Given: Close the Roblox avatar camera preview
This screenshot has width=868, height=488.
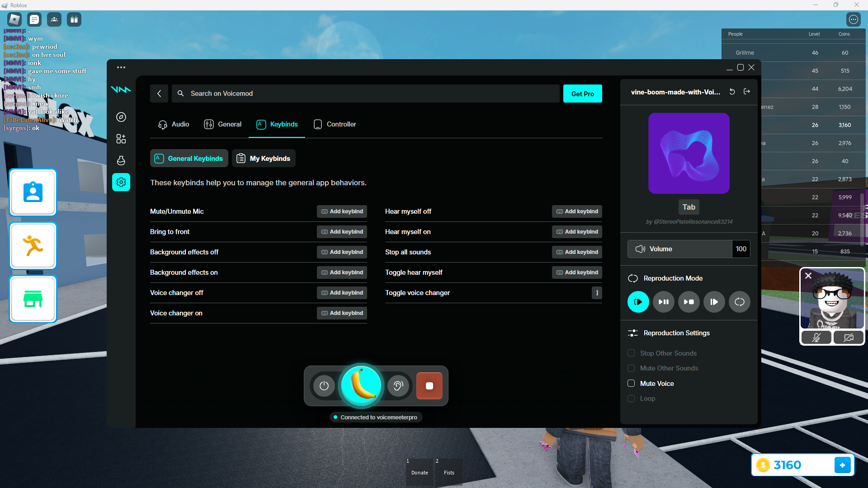Looking at the screenshot, I should [x=808, y=276].
